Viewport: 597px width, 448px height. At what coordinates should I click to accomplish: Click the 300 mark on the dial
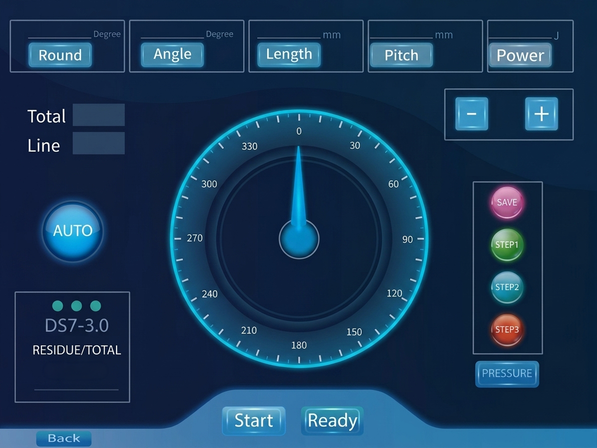[209, 184]
